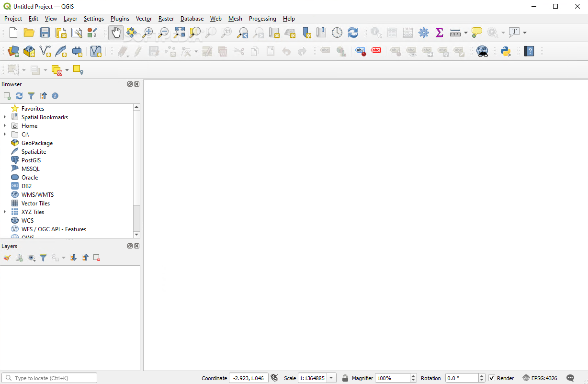The width and height of the screenshot is (588, 384).
Task: Toggle the Render checkbox
Action: click(492, 378)
